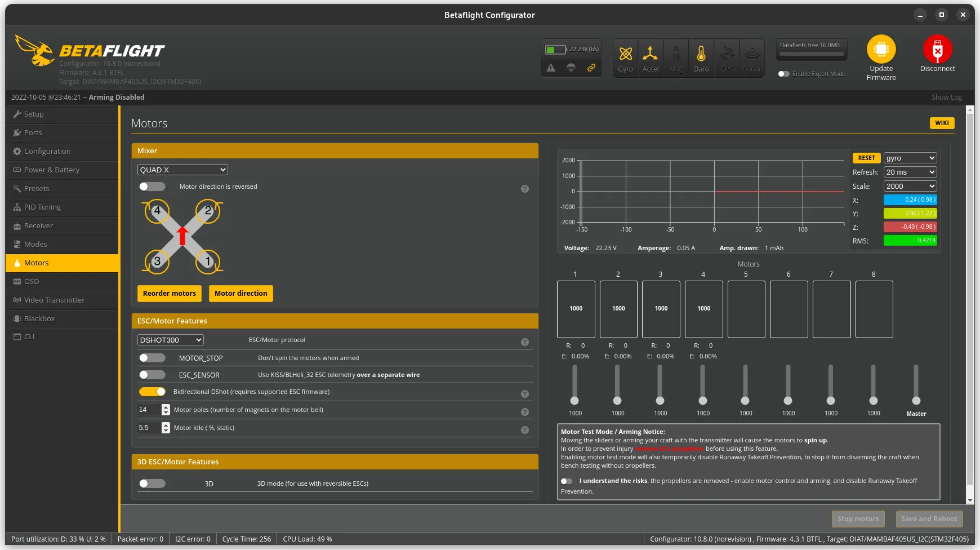Viewport: 980px width, 550px height.
Task: Click the link icon under battery voltage
Action: (591, 68)
